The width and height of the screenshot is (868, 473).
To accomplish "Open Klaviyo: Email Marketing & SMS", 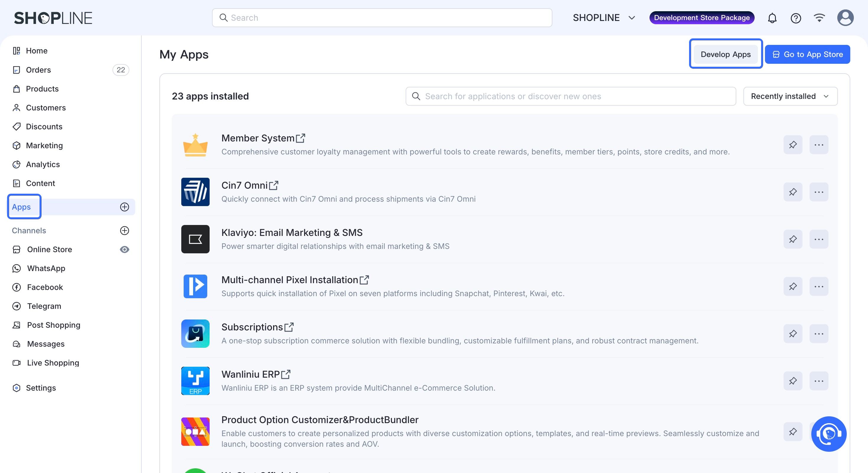I will 292,232.
